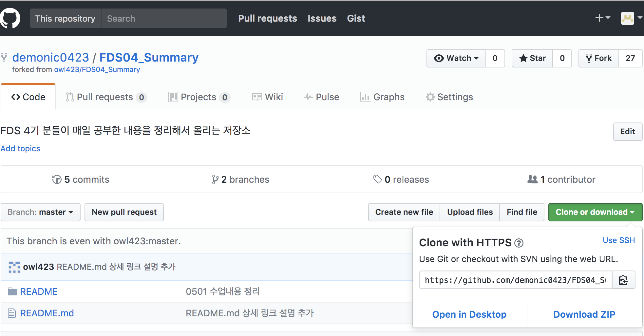Upload files to the repository
Screen dimensions: 644x336
click(x=470, y=212)
